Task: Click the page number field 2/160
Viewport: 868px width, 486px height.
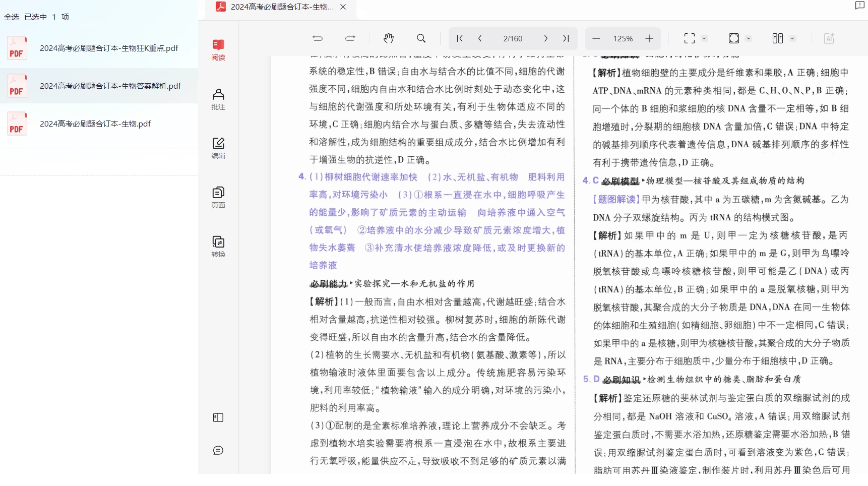Action: click(x=513, y=38)
